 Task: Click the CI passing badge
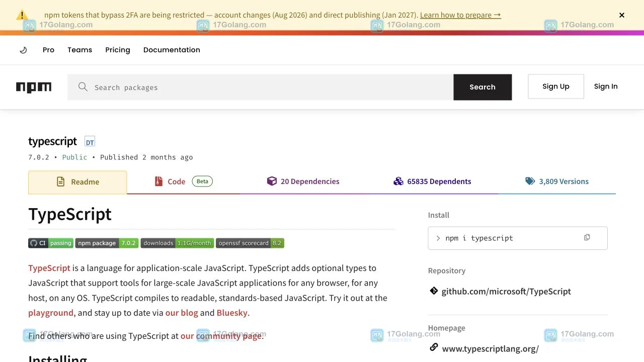51,243
